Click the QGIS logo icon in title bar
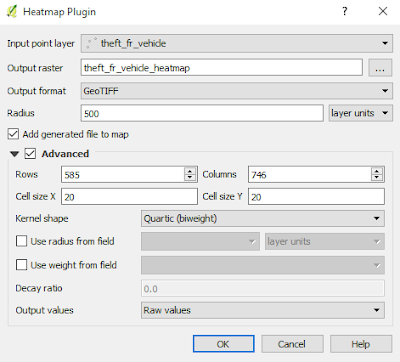 [12, 12]
